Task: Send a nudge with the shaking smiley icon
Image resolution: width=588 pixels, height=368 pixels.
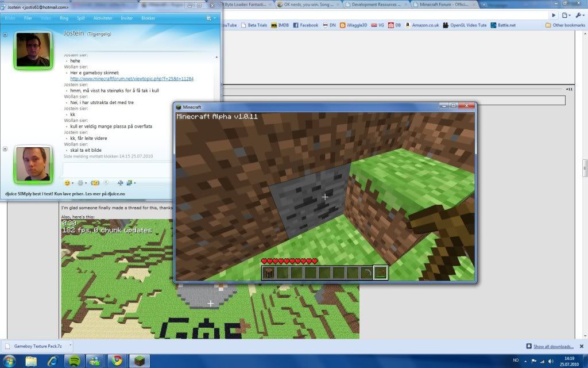Action: click(x=95, y=183)
